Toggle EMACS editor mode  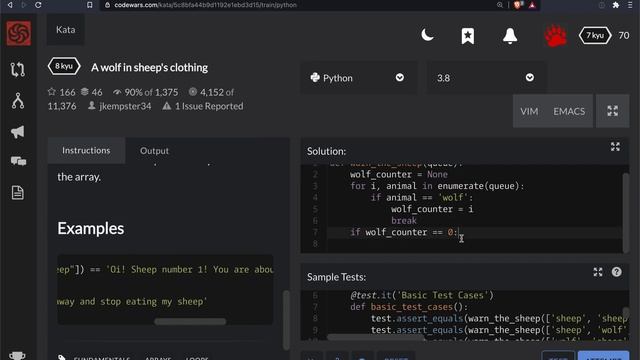569,111
